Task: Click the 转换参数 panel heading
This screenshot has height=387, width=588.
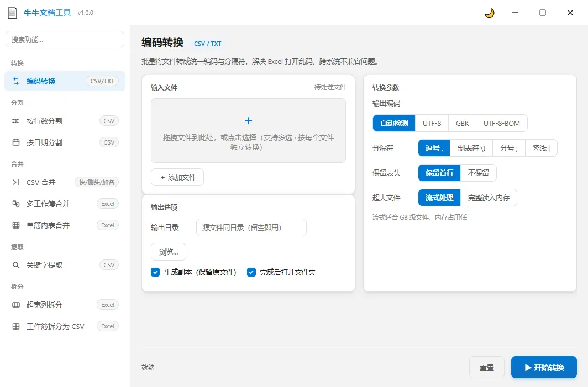Action: pyautogui.click(x=386, y=87)
